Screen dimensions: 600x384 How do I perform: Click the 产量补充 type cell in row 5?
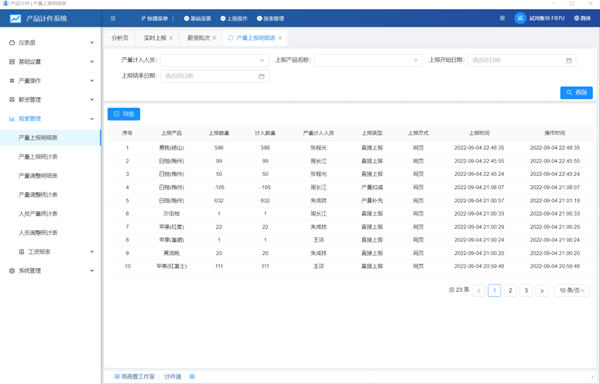click(x=372, y=200)
